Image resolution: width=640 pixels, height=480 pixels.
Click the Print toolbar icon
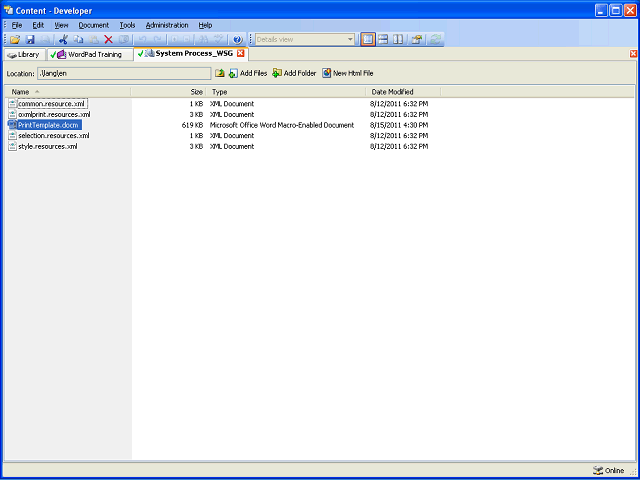(x=45, y=40)
